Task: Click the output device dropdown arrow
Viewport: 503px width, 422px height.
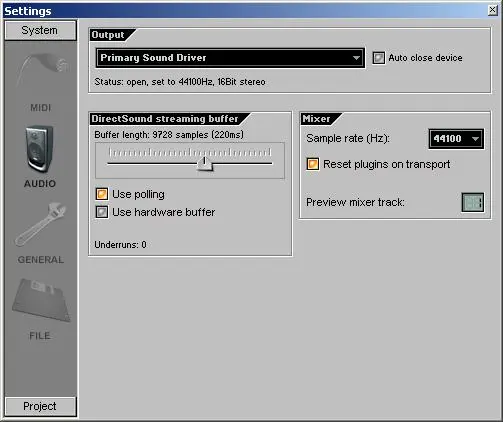Action: tap(356, 58)
